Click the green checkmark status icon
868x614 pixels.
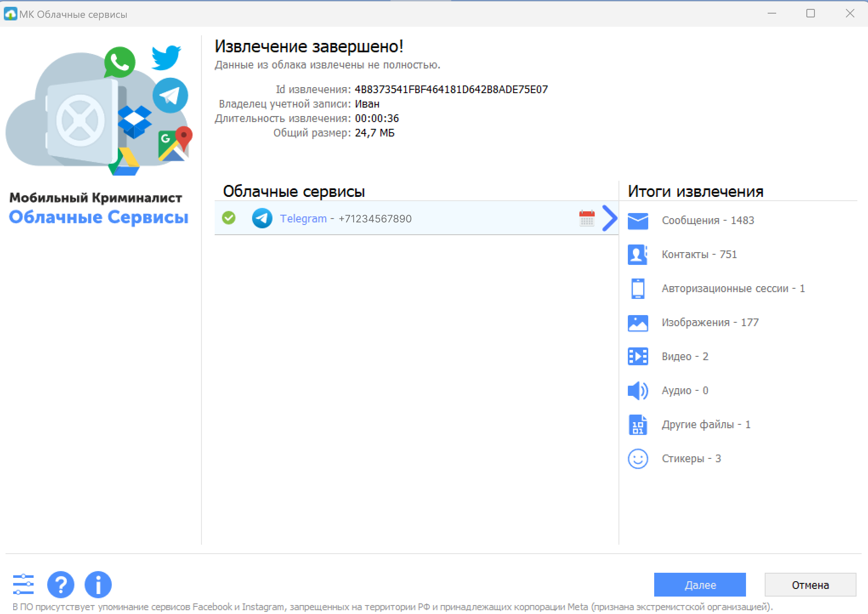[229, 218]
